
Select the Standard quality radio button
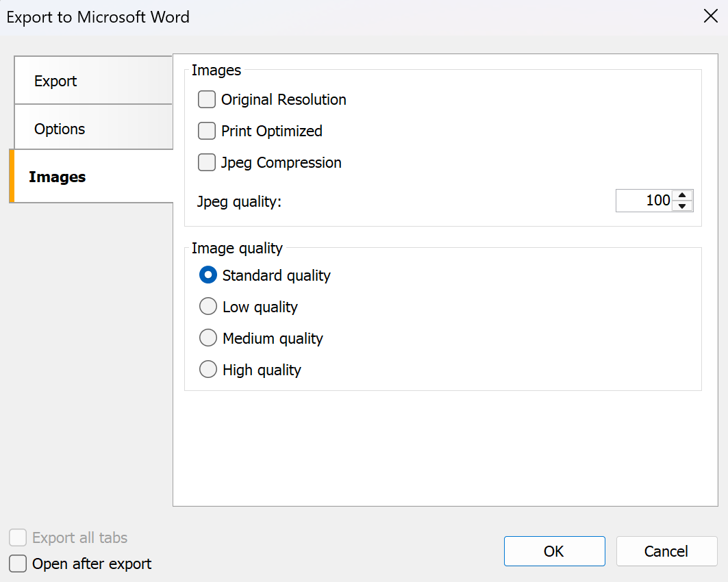pos(208,275)
